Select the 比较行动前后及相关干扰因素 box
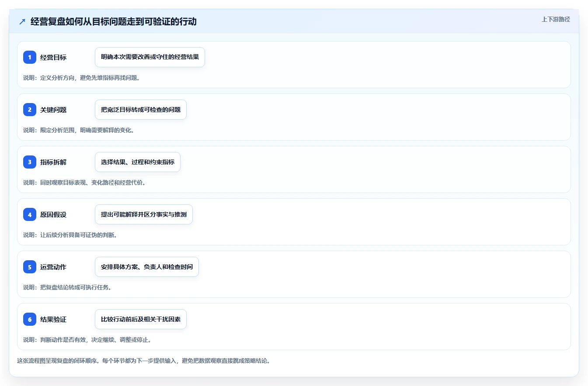 (x=141, y=319)
